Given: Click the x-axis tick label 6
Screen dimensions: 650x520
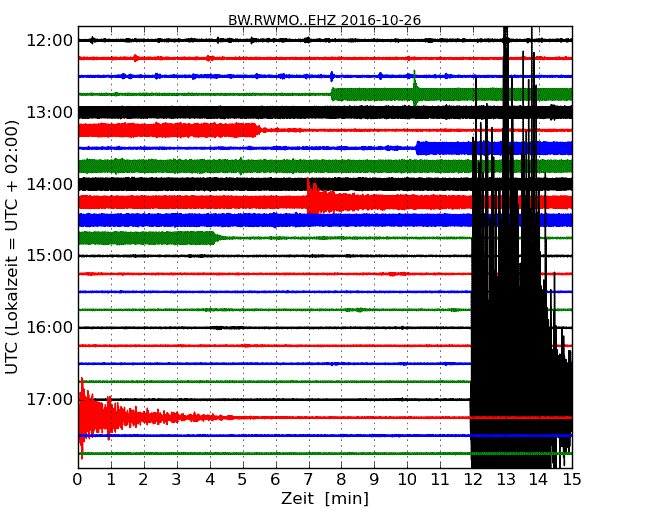Looking at the screenshot, I should [x=275, y=480].
